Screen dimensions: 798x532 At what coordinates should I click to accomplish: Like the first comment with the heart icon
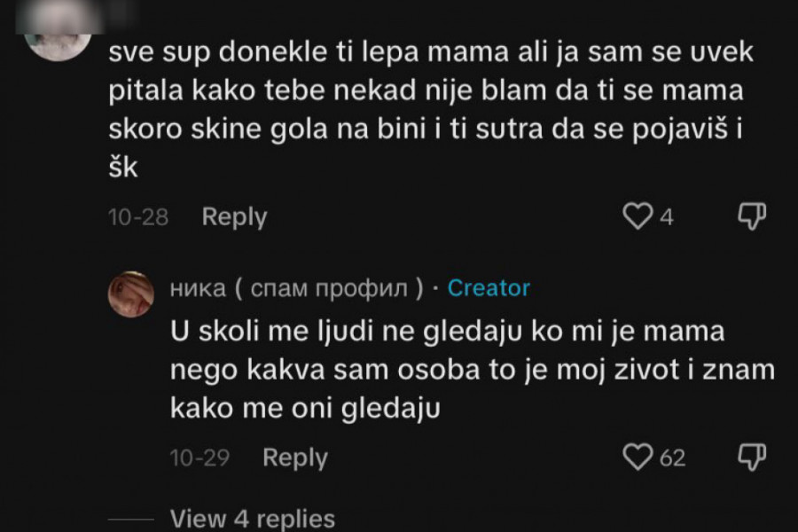638,215
